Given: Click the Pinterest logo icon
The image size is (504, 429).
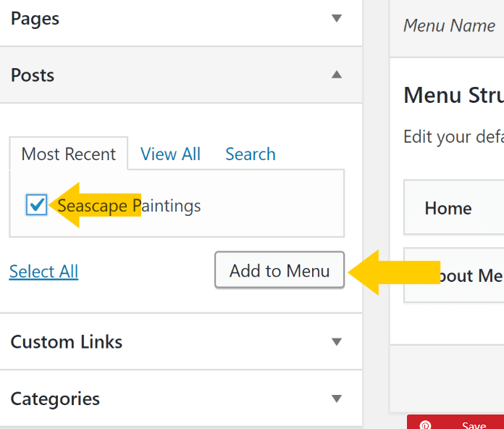Looking at the screenshot, I should (426, 425).
